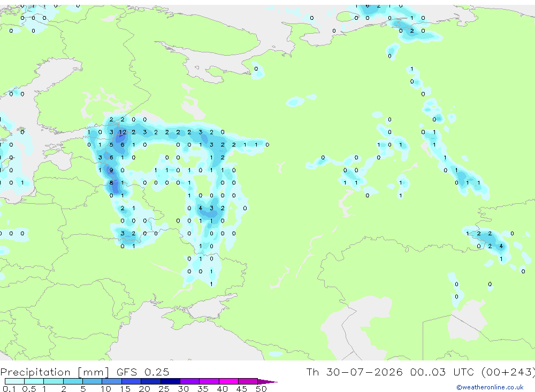The height and width of the screenshot is (392, 535).
Task: Click the '8' precipitation value on the map
Action: pyautogui.click(x=111, y=183)
